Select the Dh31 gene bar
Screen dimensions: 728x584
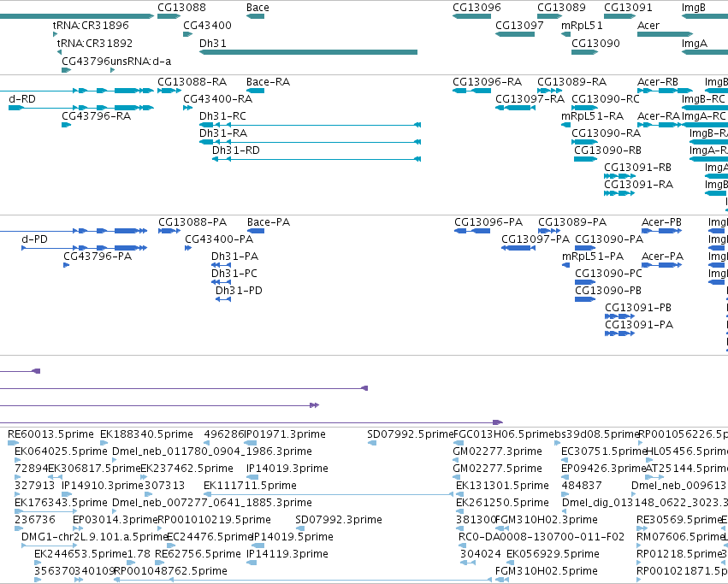308,52
